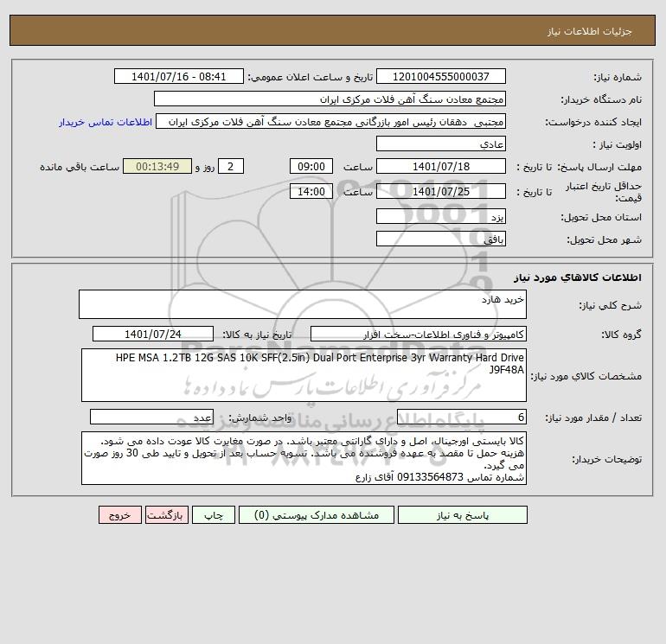This screenshot has height=644, width=666.
Task: Click the buyer organization name field
Action: (330, 99)
